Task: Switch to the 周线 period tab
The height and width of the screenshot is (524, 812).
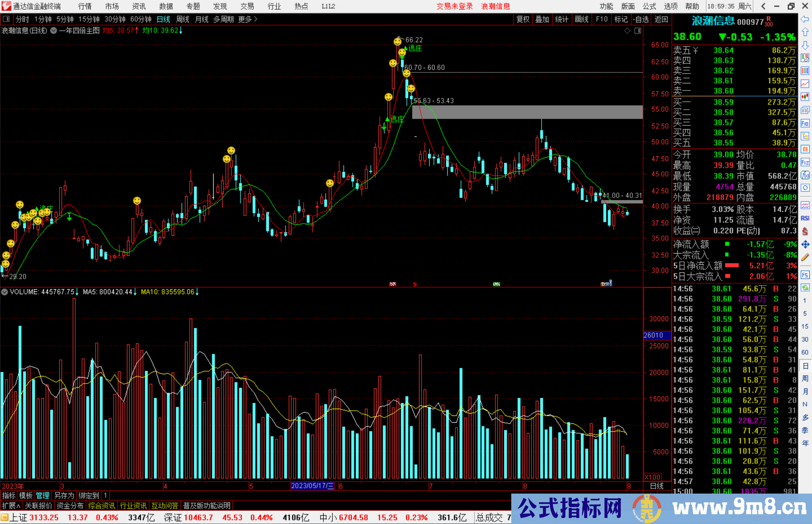Action: pyautogui.click(x=183, y=19)
